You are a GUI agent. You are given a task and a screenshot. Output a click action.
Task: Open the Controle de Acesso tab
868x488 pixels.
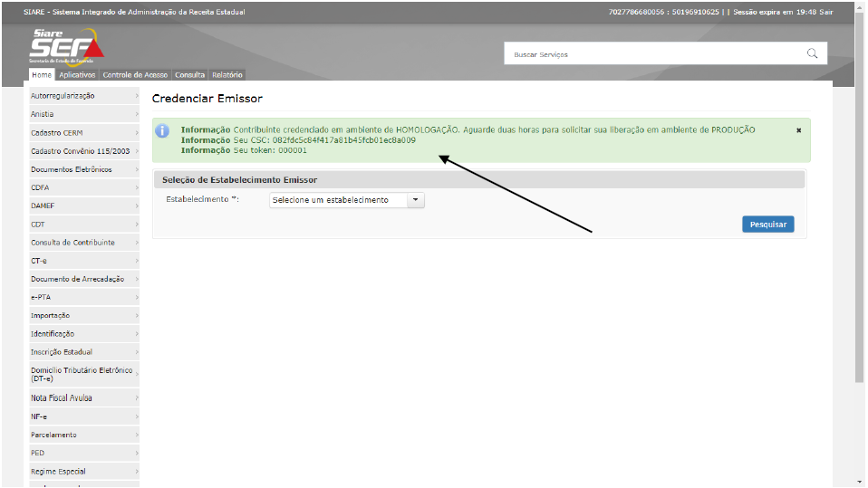pyautogui.click(x=135, y=75)
